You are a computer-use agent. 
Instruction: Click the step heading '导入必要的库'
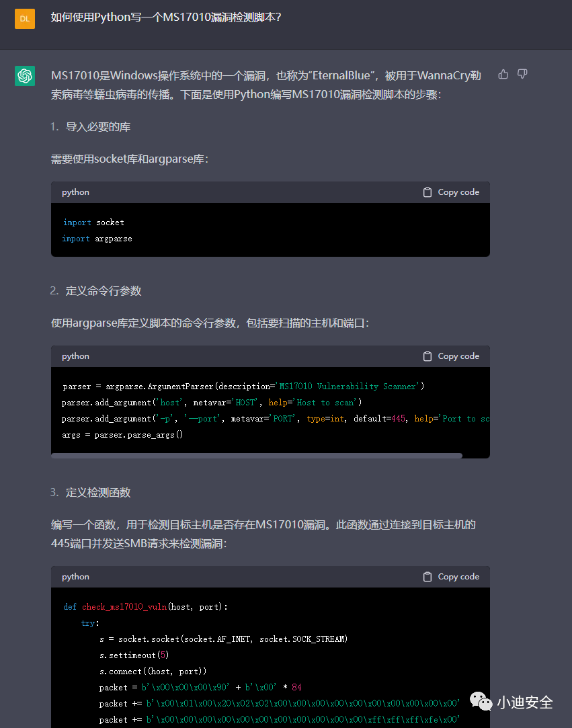coord(98,127)
